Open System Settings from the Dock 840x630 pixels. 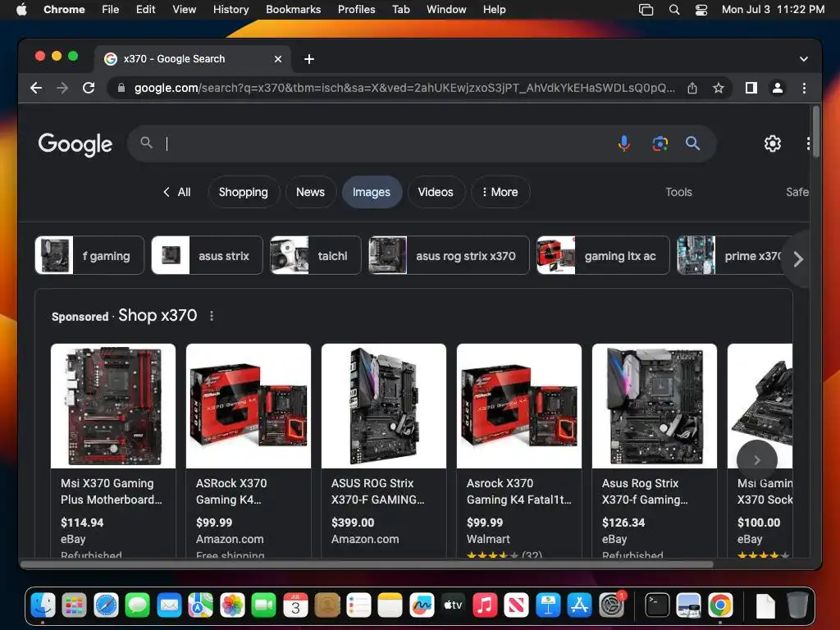tap(611, 605)
